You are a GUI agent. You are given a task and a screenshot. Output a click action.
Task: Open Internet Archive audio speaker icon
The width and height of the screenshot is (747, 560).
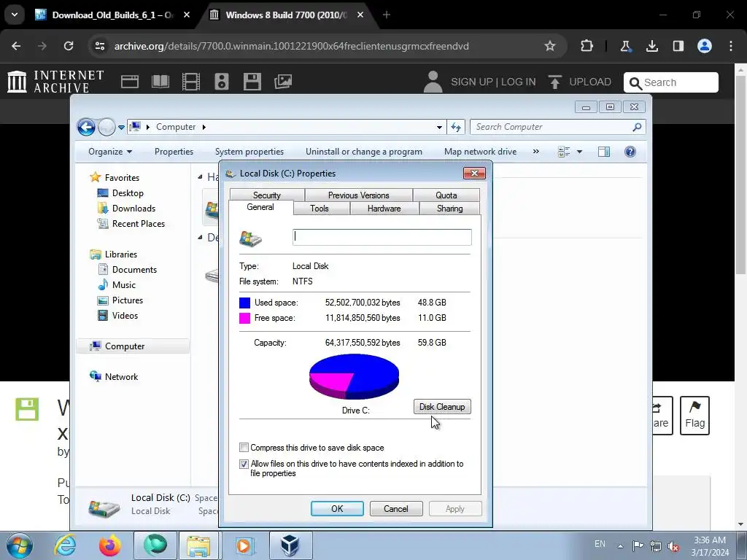coord(222,82)
